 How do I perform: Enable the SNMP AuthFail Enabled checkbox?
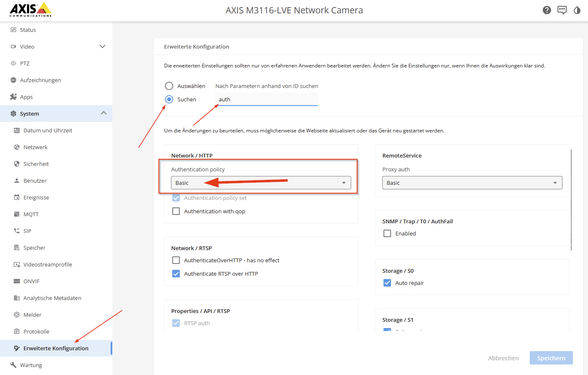[387, 233]
